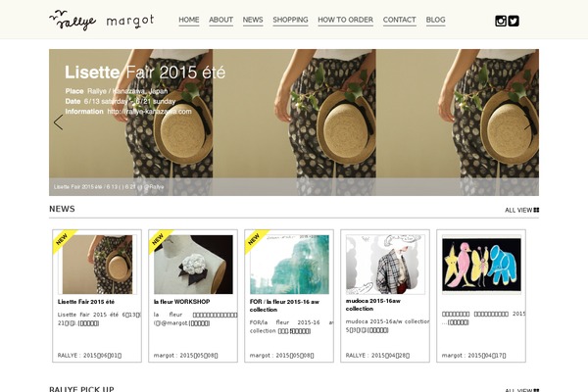Click the margot logo
The width and height of the screenshot is (588, 392).
pyautogui.click(x=130, y=21)
